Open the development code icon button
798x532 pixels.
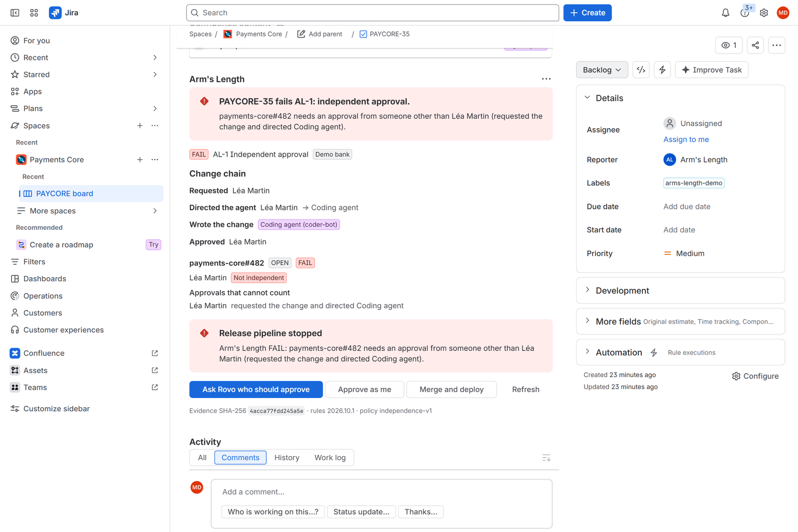(641, 70)
